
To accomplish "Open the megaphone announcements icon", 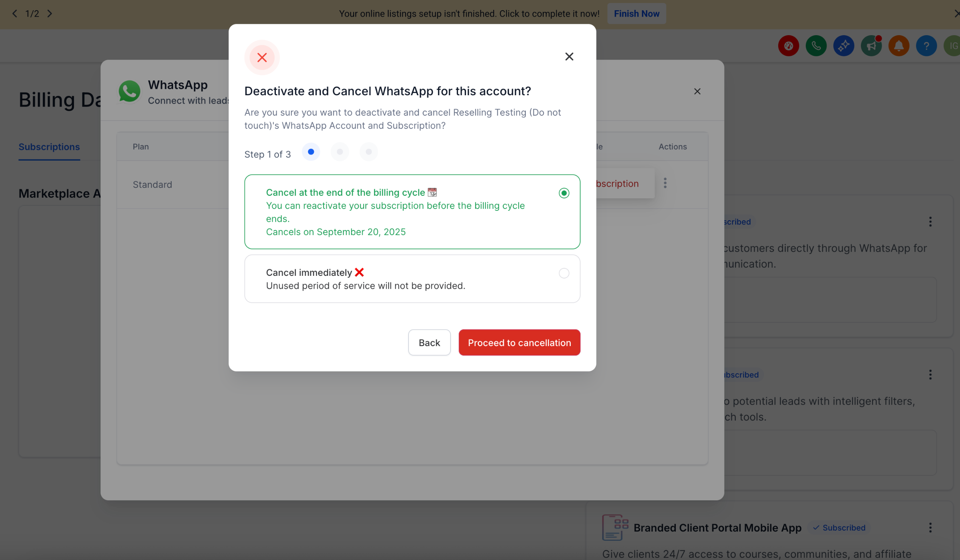I will point(871,46).
